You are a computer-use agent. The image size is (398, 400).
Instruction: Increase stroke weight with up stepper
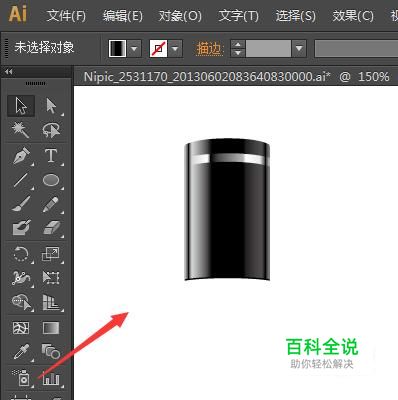click(x=238, y=45)
